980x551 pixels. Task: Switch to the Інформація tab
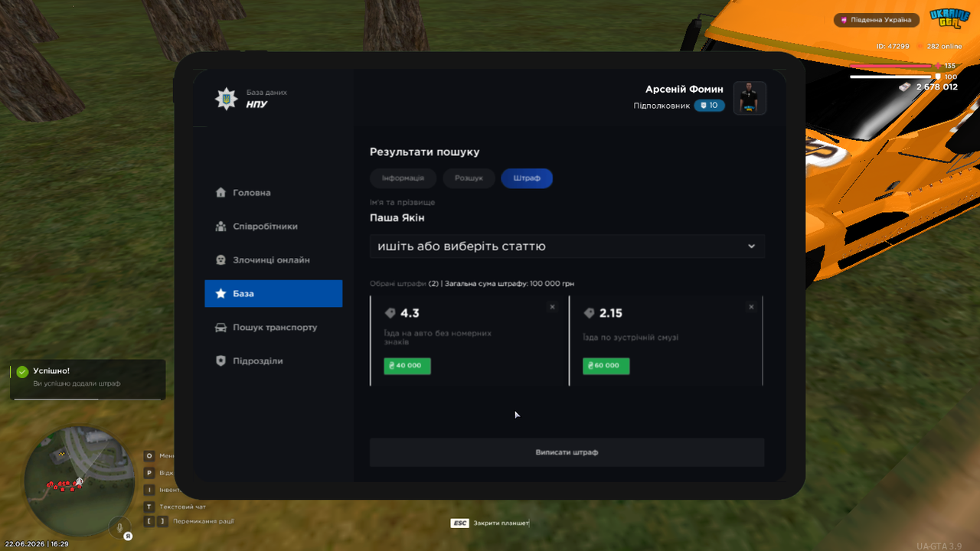403,178
